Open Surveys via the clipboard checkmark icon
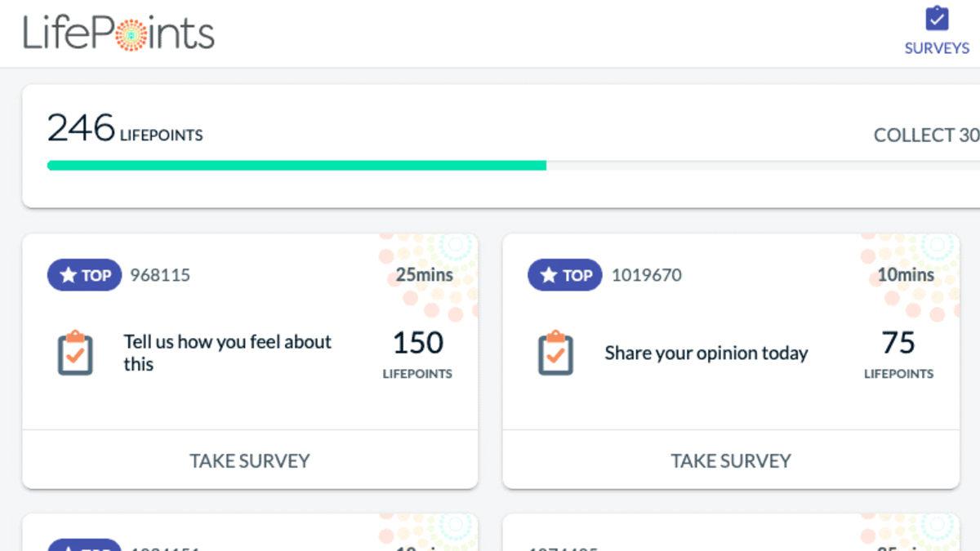 point(937,19)
